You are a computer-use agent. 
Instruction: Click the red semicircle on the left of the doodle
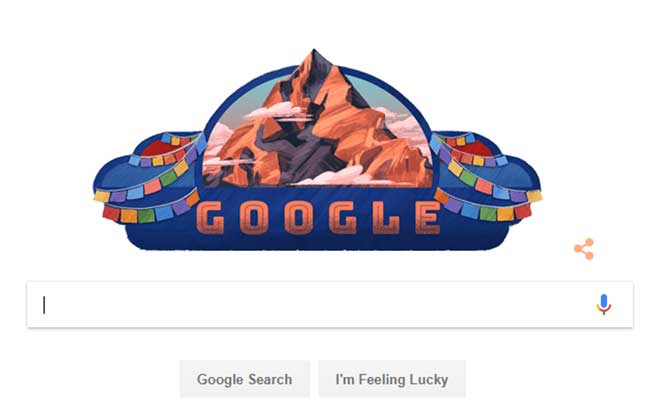pos(158,149)
